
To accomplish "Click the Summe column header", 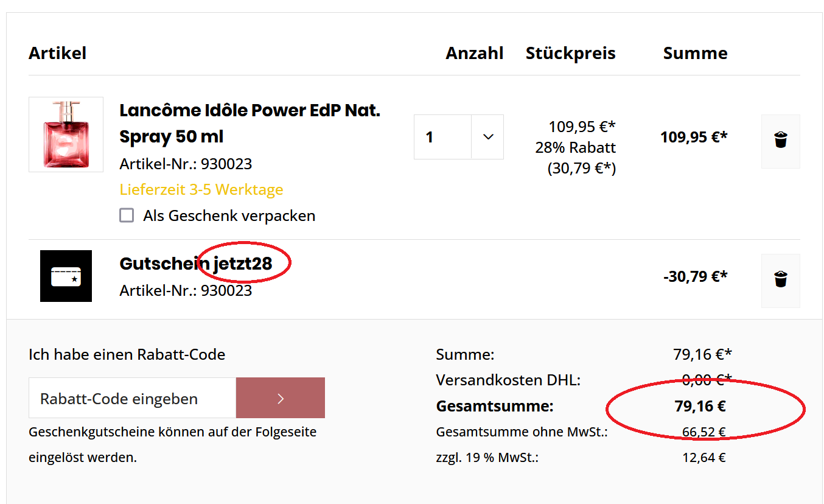I will tap(696, 53).
